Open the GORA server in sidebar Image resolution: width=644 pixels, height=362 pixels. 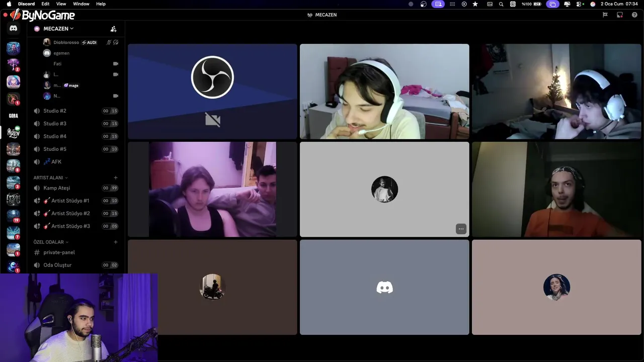click(x=13, y=116)
